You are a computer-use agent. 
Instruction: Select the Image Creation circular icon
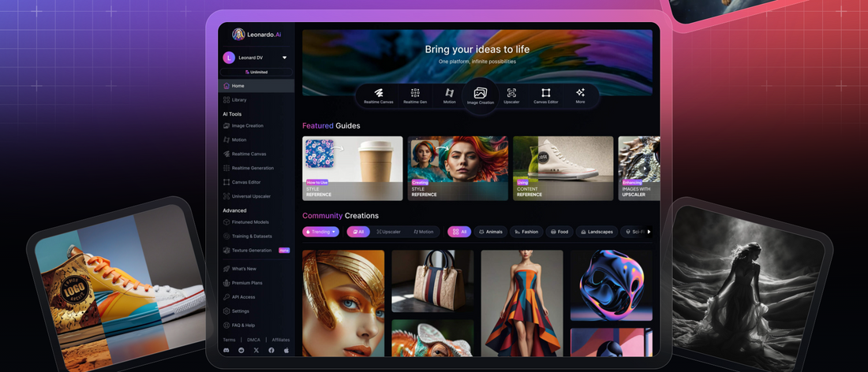tap(480, 95)
